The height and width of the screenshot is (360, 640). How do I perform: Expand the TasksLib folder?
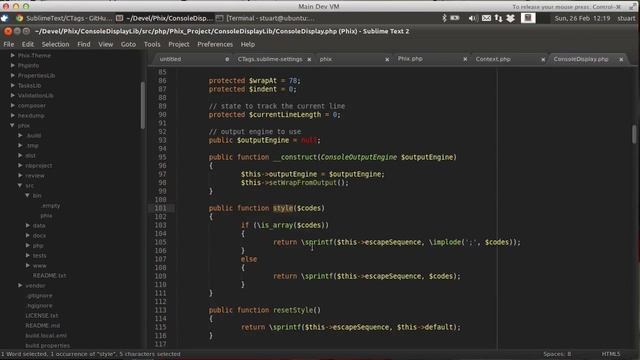[13, 85]
